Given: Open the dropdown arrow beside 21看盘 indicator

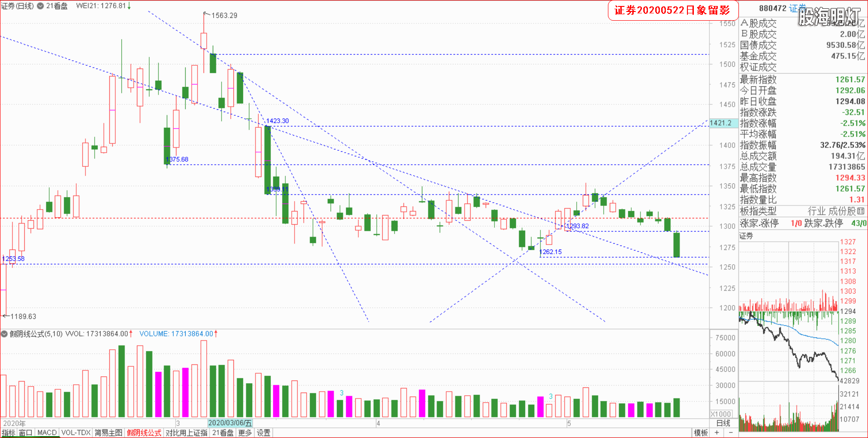Looking at the screenshot, I should point(40,6).
